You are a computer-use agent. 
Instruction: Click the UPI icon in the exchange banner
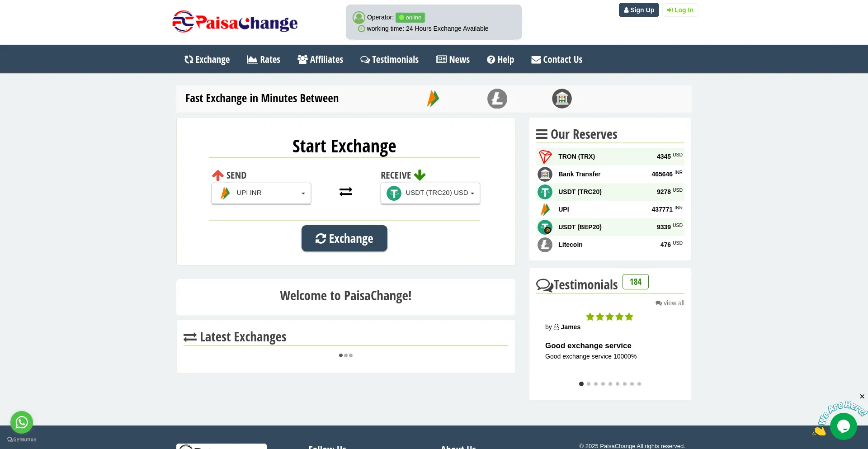pos(433,99)
